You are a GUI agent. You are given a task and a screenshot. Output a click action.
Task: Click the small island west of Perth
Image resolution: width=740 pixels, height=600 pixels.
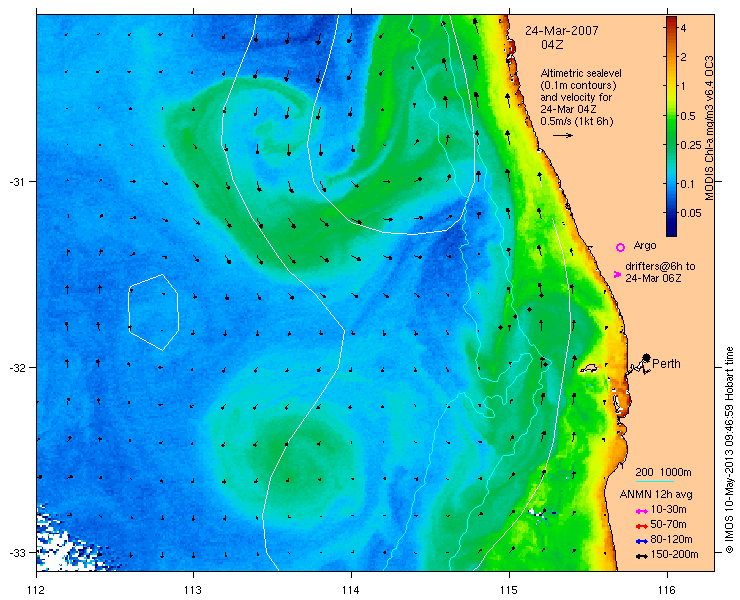coord(589,368)
